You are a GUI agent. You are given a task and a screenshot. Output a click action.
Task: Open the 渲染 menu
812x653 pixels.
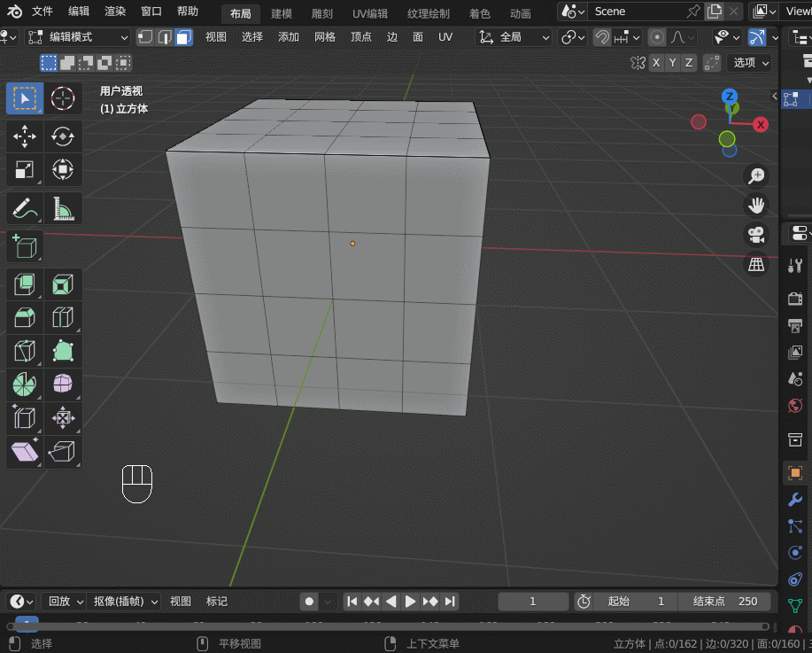pyautogui.click(x=115, y=12)
